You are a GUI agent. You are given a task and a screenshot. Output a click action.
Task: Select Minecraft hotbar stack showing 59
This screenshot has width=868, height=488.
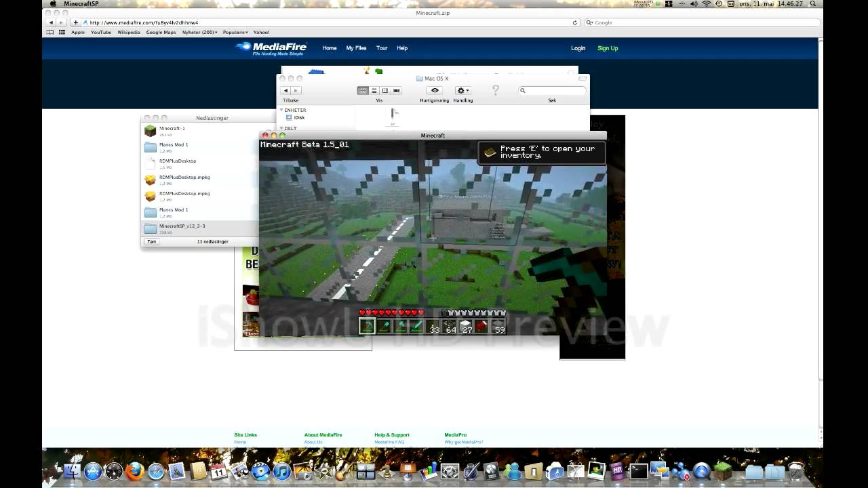498,326
